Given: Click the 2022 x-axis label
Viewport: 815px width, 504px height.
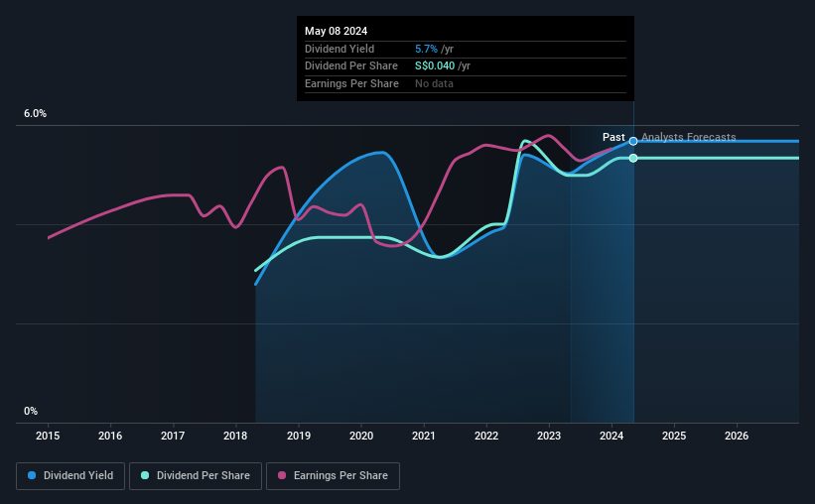Looking at the screenshot, I should pos(486,436).
